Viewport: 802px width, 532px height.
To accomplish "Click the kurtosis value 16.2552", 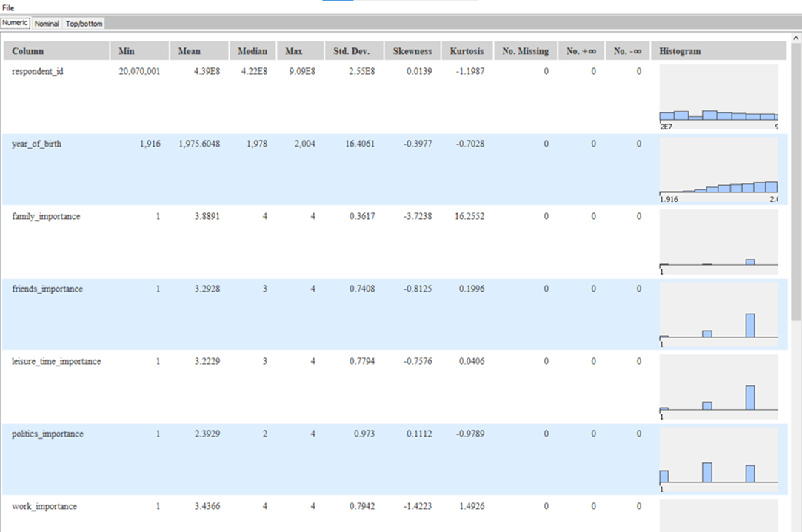I will (469, 216).
